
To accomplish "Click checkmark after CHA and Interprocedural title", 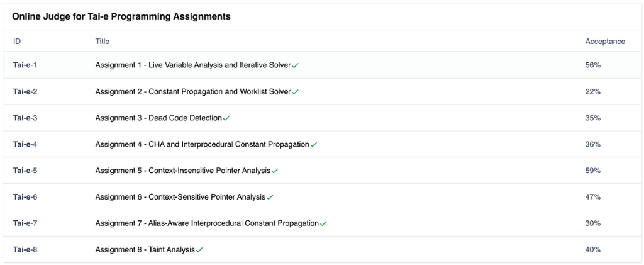I will (x=314, y=145).
